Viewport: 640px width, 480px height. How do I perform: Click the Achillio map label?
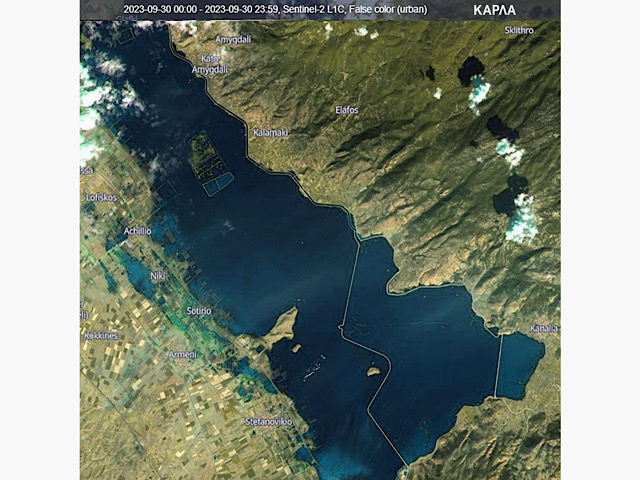[x=137, y=230]
